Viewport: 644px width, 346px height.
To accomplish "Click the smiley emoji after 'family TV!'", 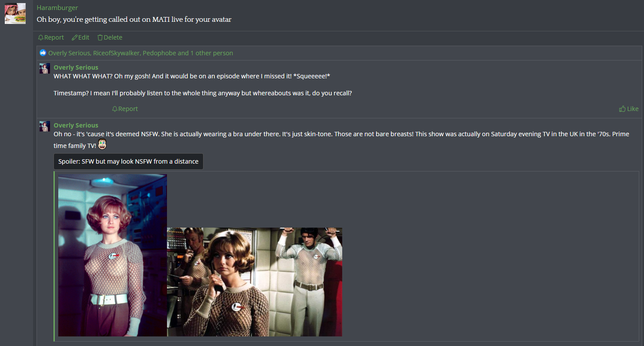I will pos(102,144).
